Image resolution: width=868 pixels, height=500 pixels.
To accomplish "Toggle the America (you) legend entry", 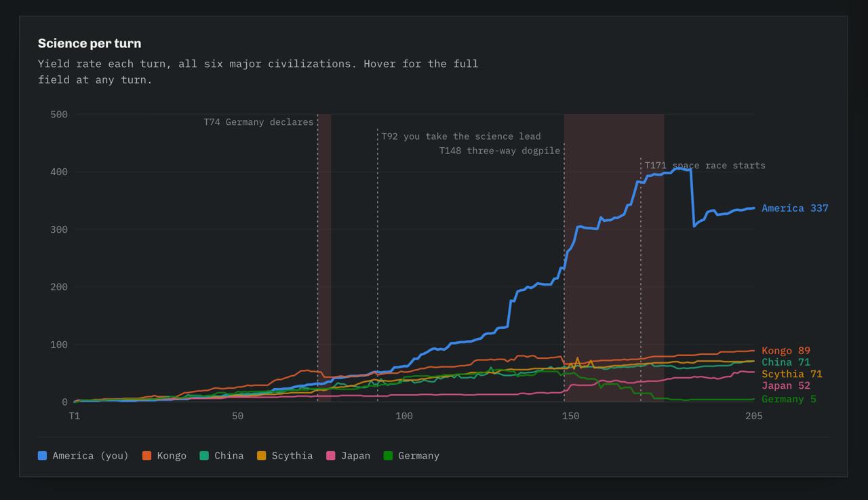I will pyautogui.click(x=83, y=456).
